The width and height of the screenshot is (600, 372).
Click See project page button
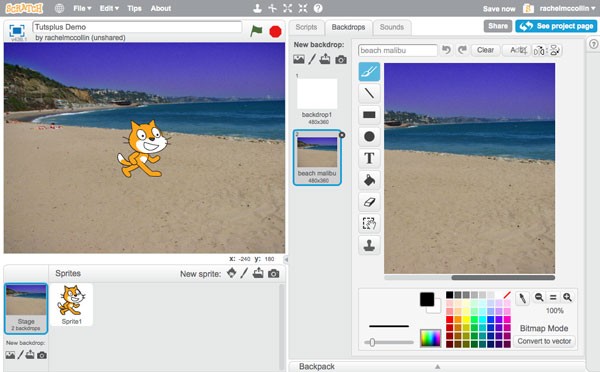556,26
